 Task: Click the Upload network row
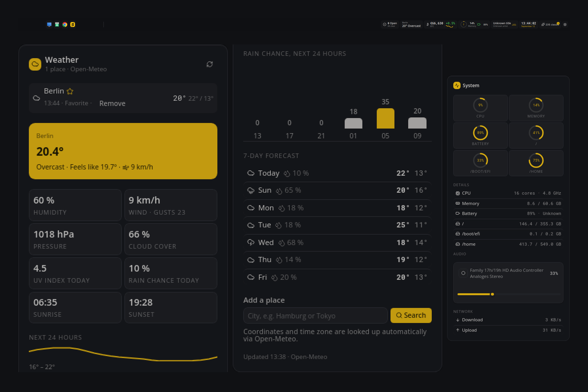tap(508, 330)
